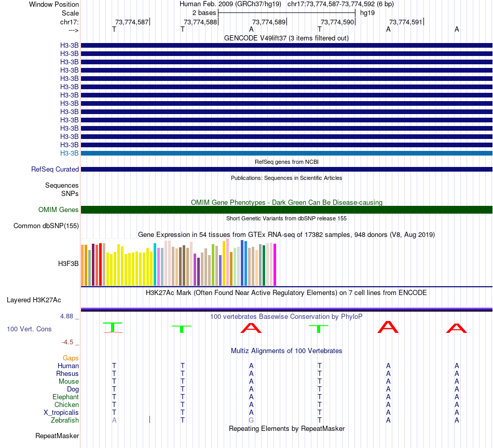Click the 73,774,590 position label

pos(337,22)
